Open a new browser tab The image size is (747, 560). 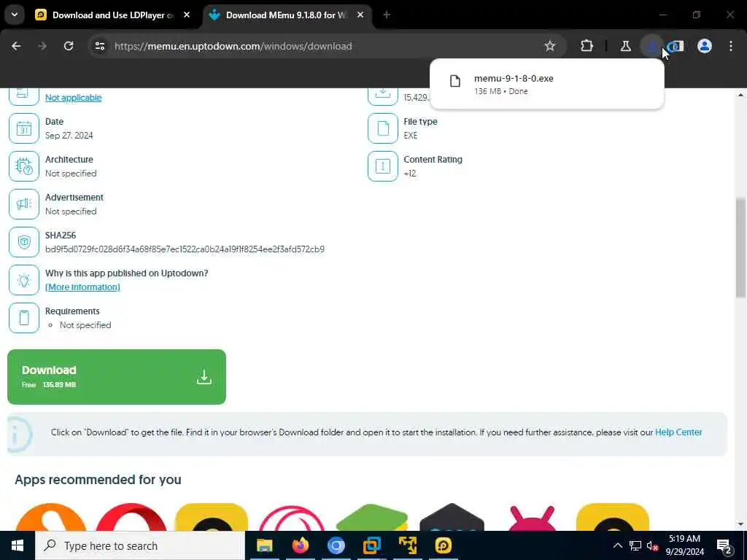point(387,15)
